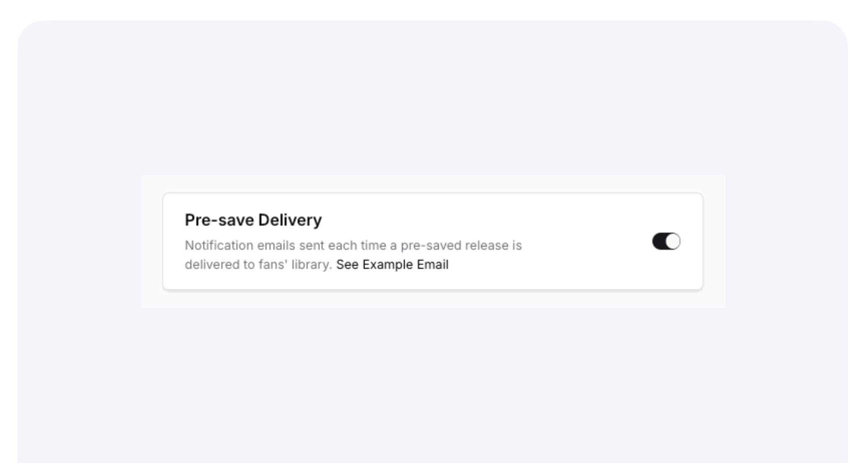Click "Example Email" text in the description

[x=405, y=265]
